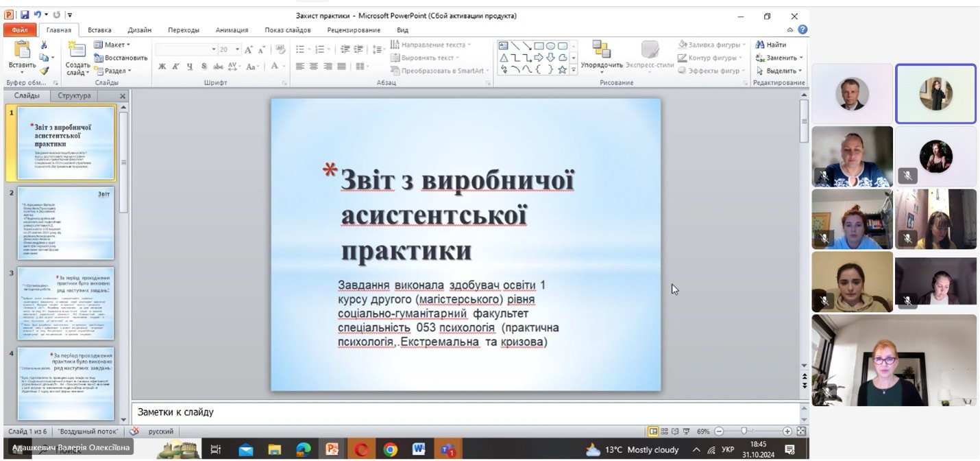The image size is (980, 461).
Task: Switch to slide sorter view in status bar
Action: pyautogui.click(x=664, y=432)
